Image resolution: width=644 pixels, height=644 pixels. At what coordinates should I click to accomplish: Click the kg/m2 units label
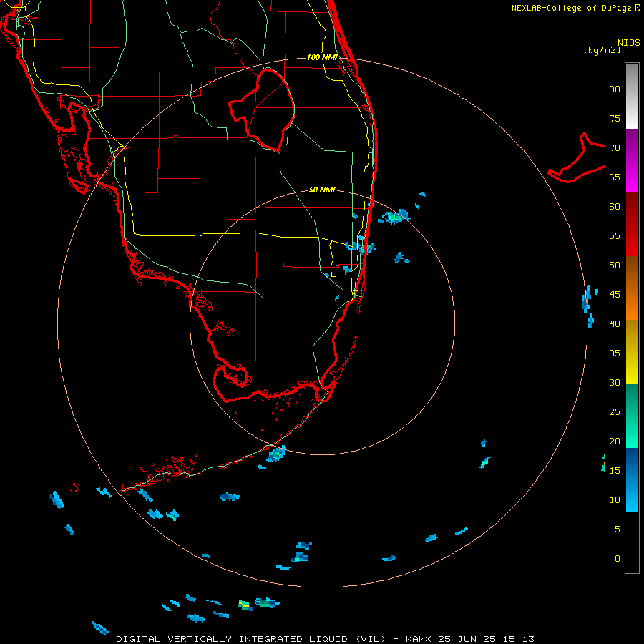[x=602, y=50]
